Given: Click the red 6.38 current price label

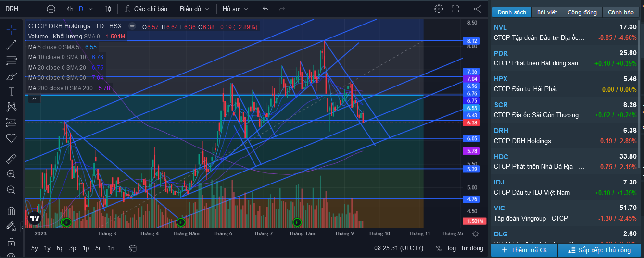Looking at the screenshot, I should [472, 123].
